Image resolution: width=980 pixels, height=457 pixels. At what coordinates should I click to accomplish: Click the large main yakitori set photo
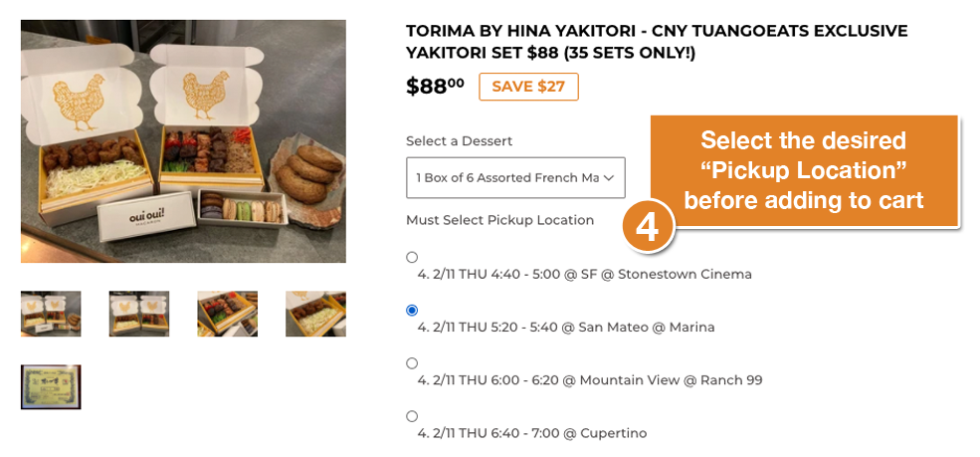[x=183, y=141]
